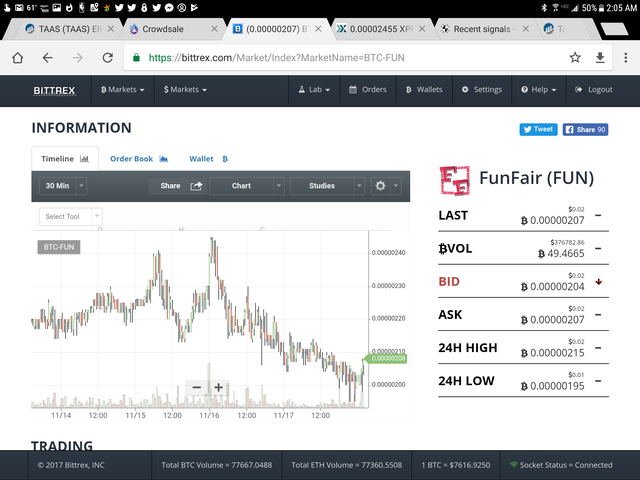Open the 30 Min interval dropdown
640x480 pixels.
(63, 186)
